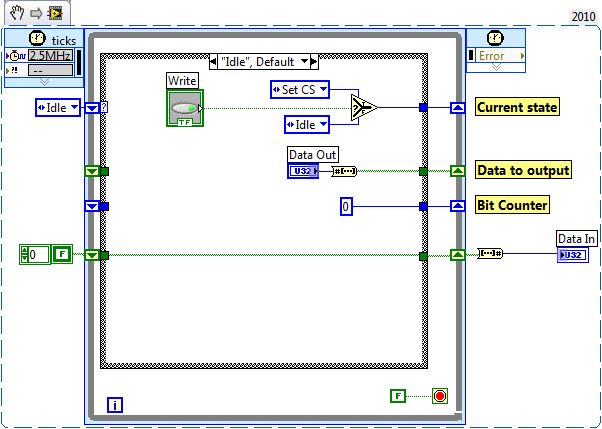
Task: Click the green left shift register near array constant
Action: (x=92, y=255)
